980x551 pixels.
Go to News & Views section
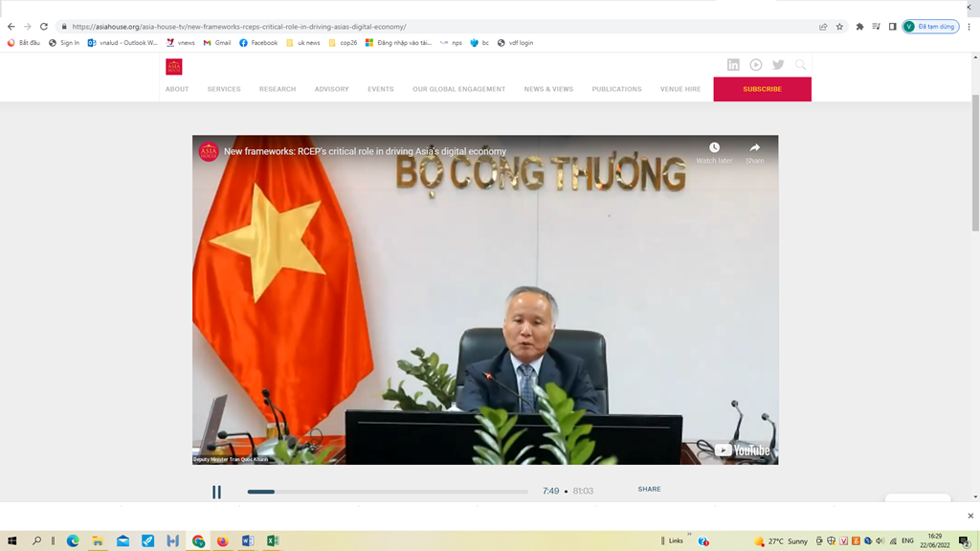click(x=548, y=89)
